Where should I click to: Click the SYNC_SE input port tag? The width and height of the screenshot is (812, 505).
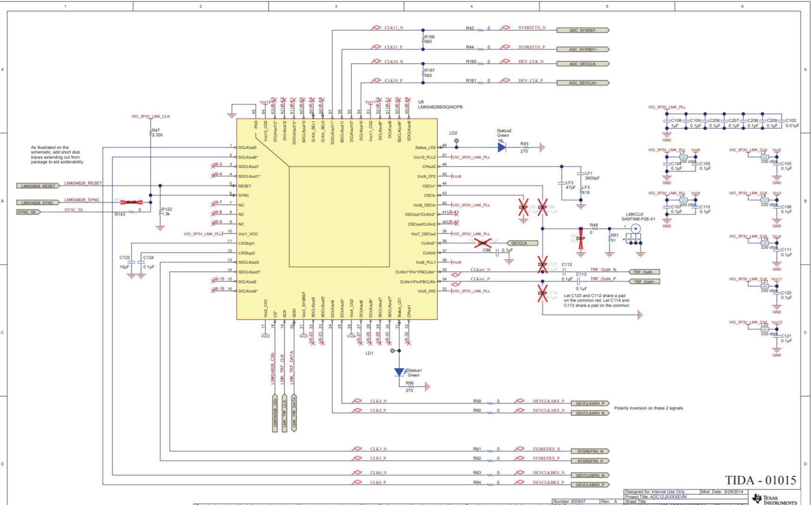pos(28,212)
